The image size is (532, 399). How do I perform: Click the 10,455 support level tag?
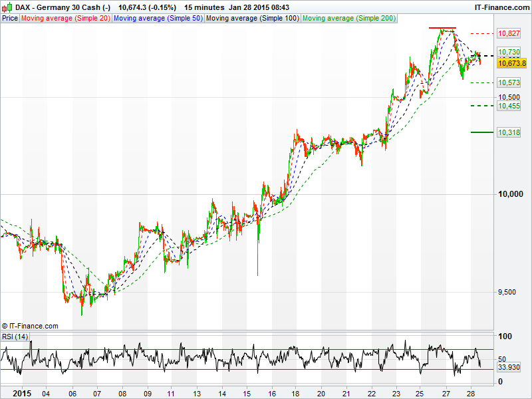[x=509, y=106]
